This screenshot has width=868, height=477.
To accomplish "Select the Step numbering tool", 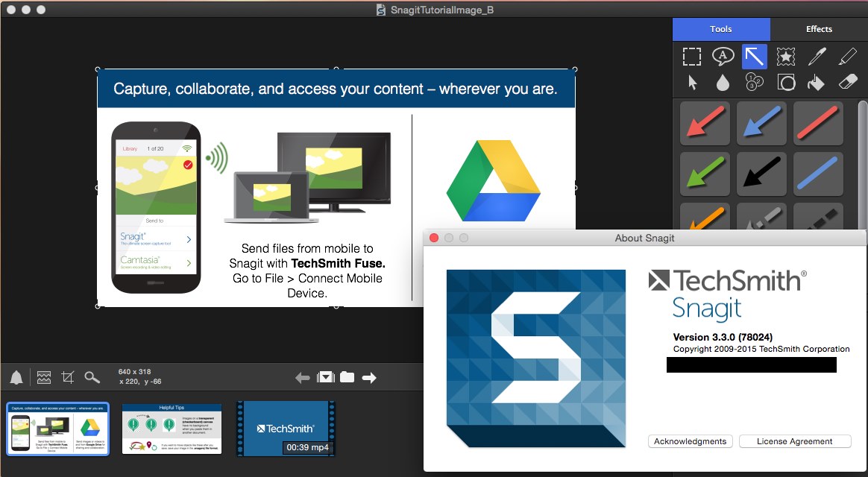I will pos(754,83).
